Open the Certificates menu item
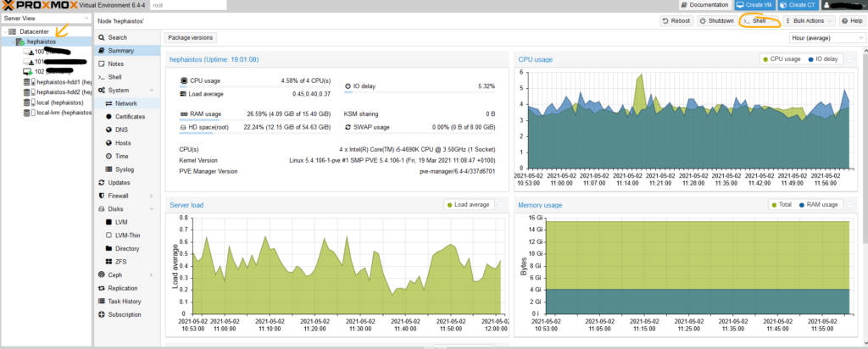Viewport: 868px width, 349px height. tap(127, 117)
